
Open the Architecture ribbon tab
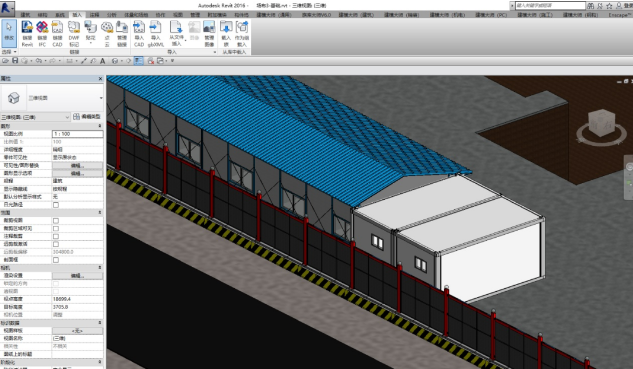25,15
